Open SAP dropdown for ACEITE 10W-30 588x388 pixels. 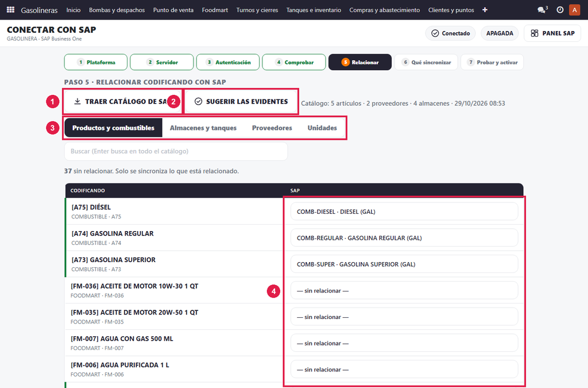point(404,290)
